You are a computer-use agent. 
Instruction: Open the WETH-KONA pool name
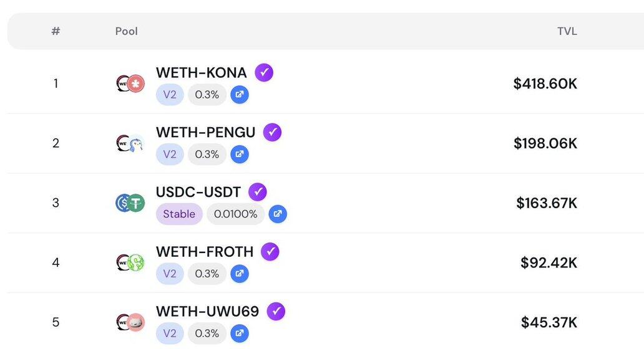click(201, 73)
